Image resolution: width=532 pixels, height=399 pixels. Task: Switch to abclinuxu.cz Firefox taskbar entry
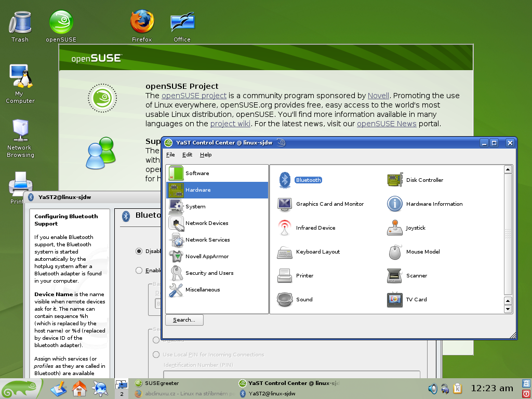point(184,394)
